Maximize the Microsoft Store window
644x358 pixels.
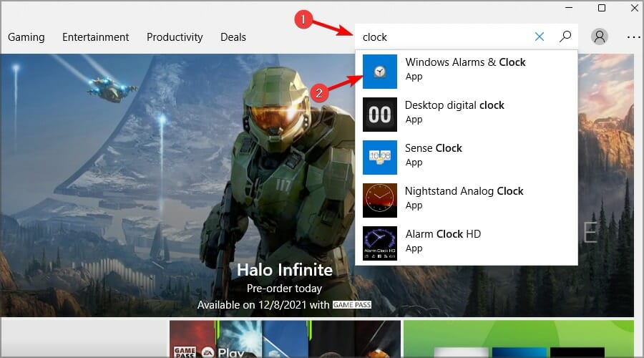[602, 7]
